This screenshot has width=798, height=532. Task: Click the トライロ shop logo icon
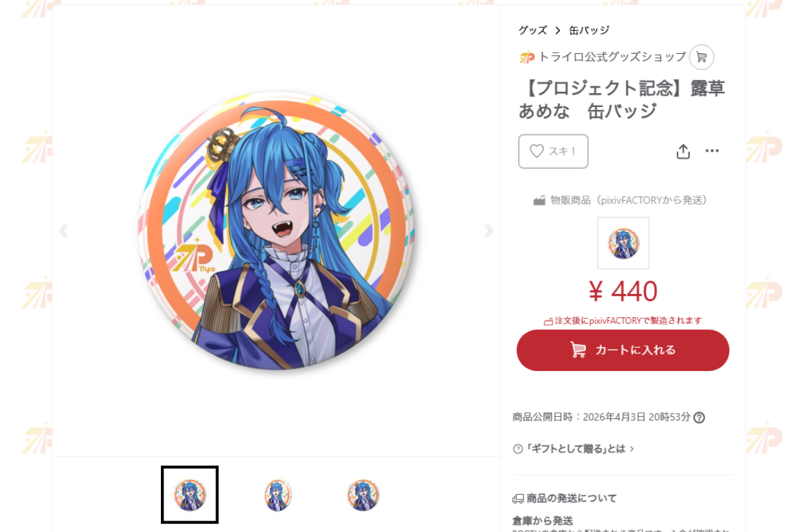coord(527,58)
